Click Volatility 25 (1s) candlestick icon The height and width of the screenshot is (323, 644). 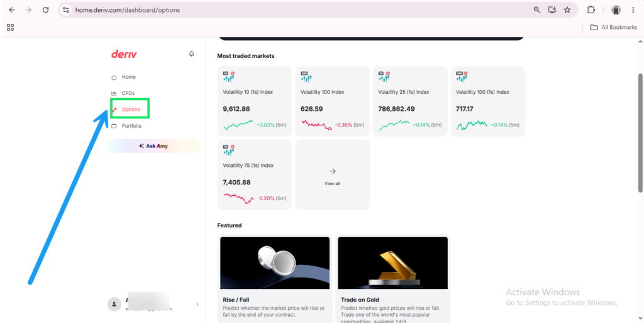pyautogui.click(x=384, y=77)
